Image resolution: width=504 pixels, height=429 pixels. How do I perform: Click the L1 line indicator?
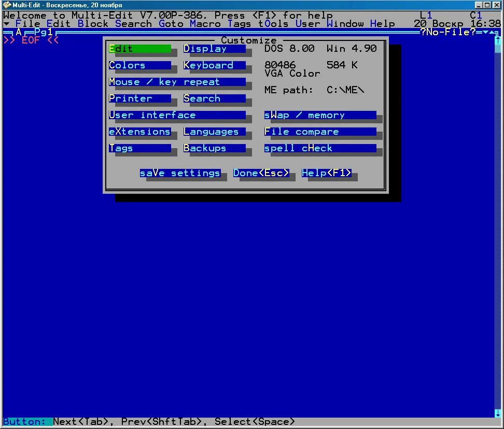point(426,15)
